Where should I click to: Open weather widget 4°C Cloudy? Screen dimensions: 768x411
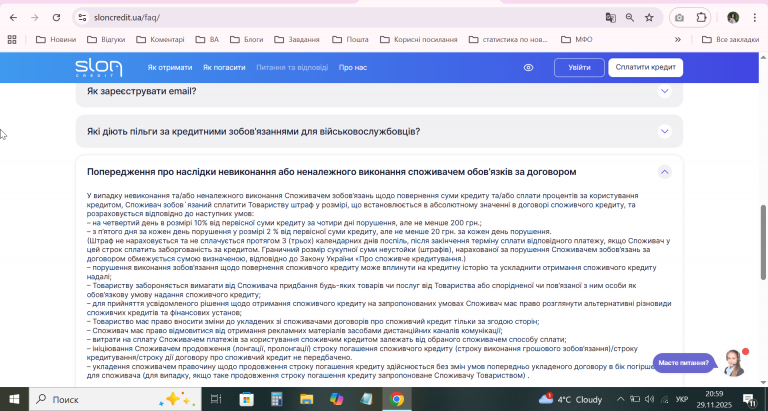[x=571, y=399]
